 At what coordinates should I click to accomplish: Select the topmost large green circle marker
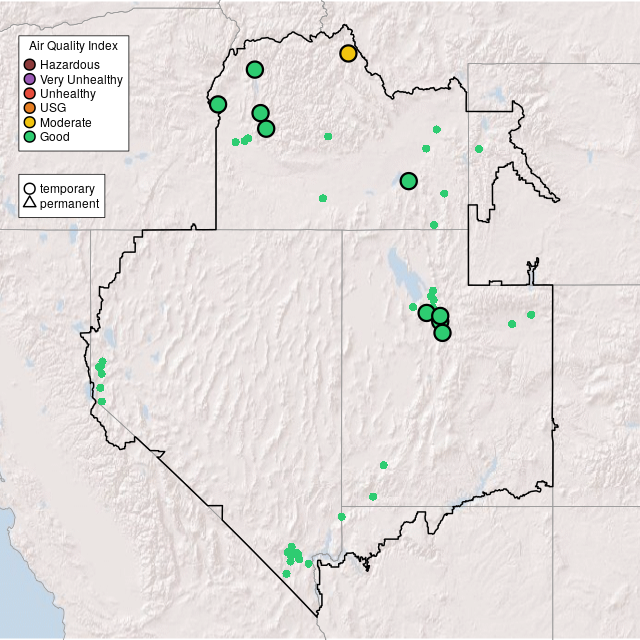coord(255,69)
